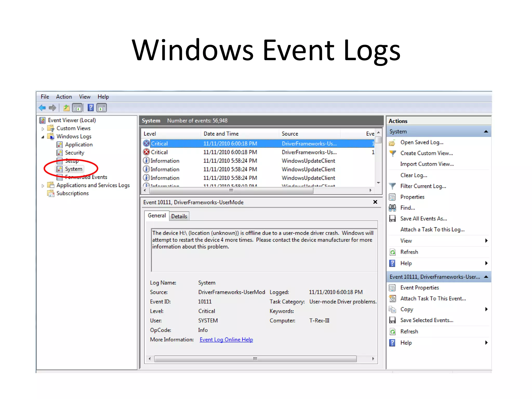Open the Help submenu in System actions
Viewport: 532px width, 399px height.
pyautogui.click(x=486, y=263)
